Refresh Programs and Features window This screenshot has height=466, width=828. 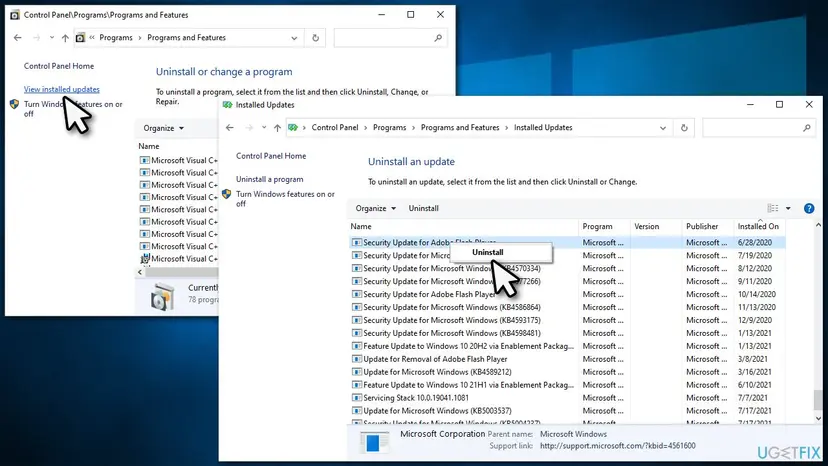coord(315,38)
